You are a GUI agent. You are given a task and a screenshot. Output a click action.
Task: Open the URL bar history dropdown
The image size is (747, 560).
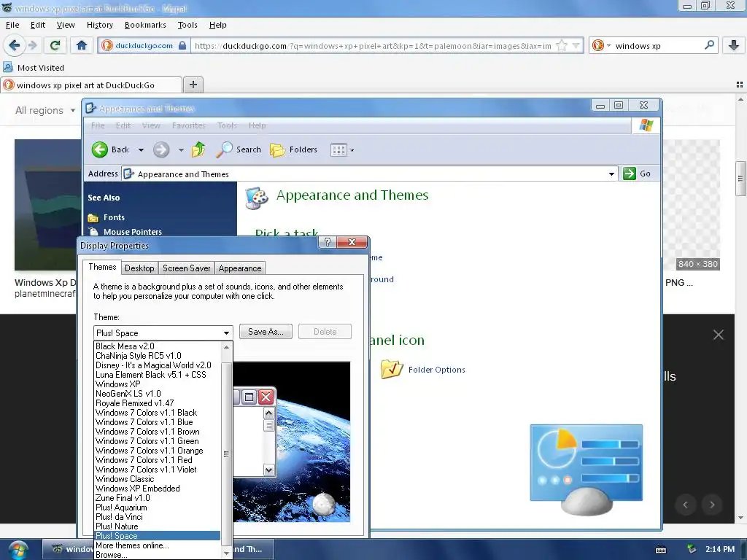pyautogui.click(x=576, y=46)
